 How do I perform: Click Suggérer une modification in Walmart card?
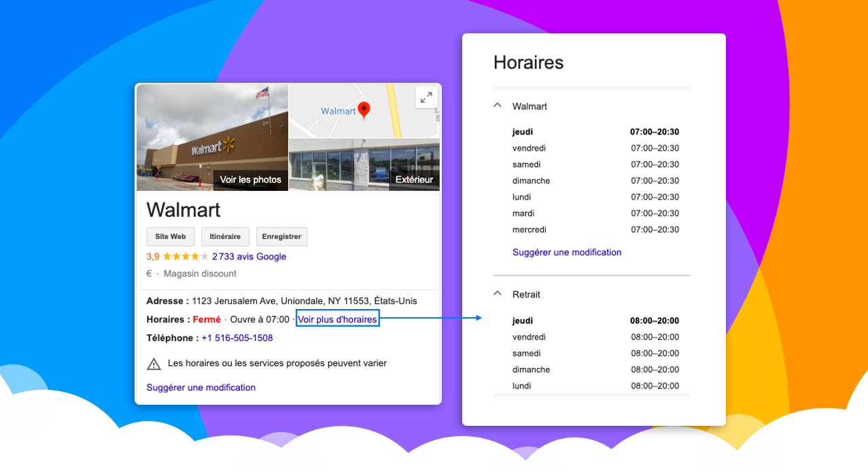(x=201, y=388)
